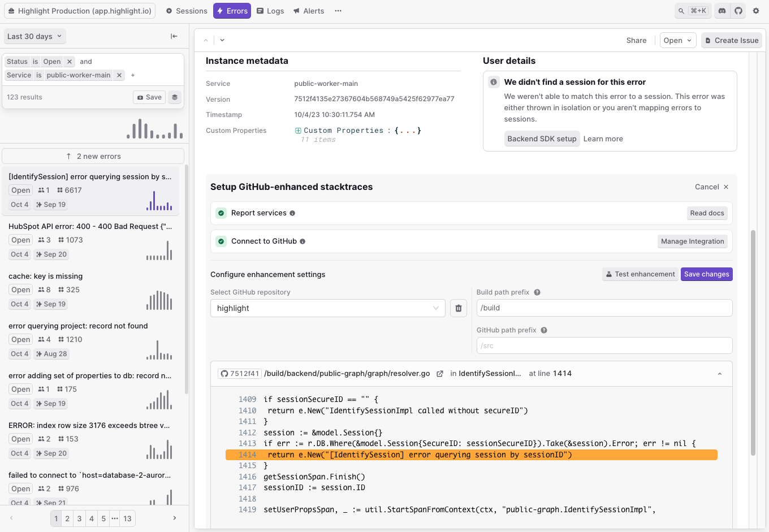
Task: Expand the Custom Properties tree
Action: click(298, 131)
